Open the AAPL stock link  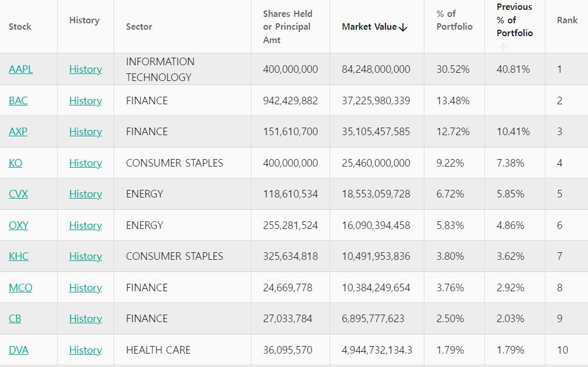tap(20, 69)
